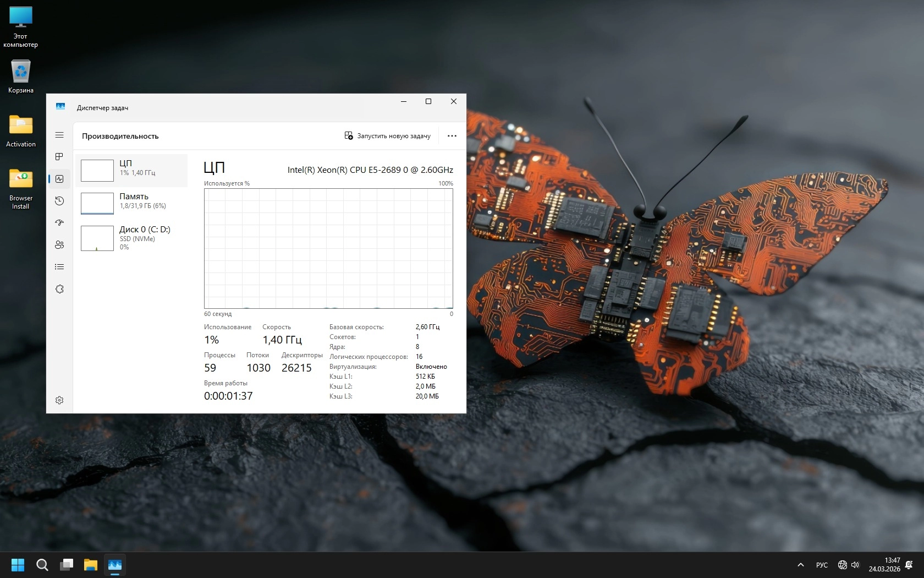Open File Explorer from taskbar
Screen dimensions: 924x578
pyautogui.click(x=91, y=565)
